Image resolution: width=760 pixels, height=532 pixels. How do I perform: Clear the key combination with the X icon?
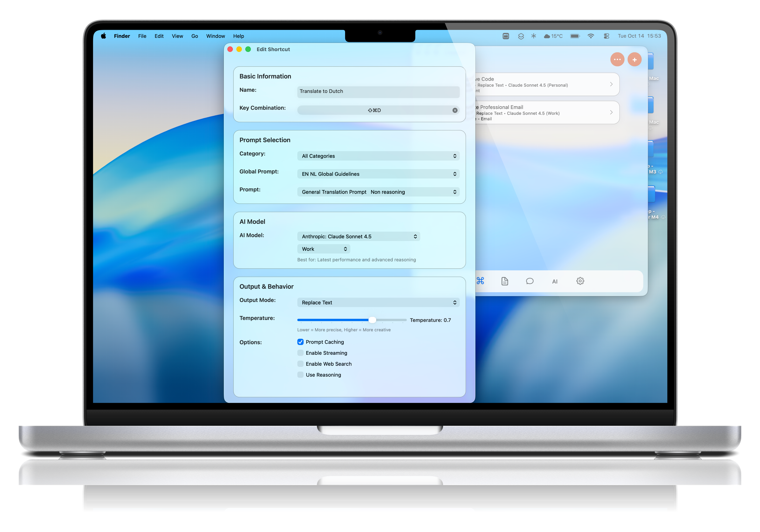point(455,110)
